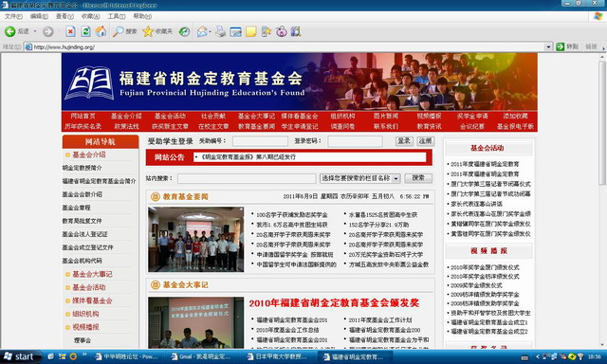Viewport: 607px width, 364px height.
Task: Open the search category dropdown list
Action: [x=395, y=178]
